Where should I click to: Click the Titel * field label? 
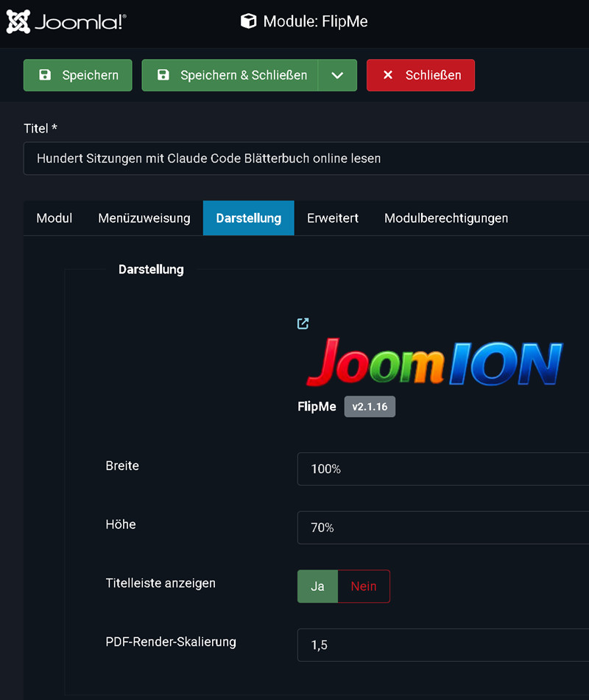40,128
